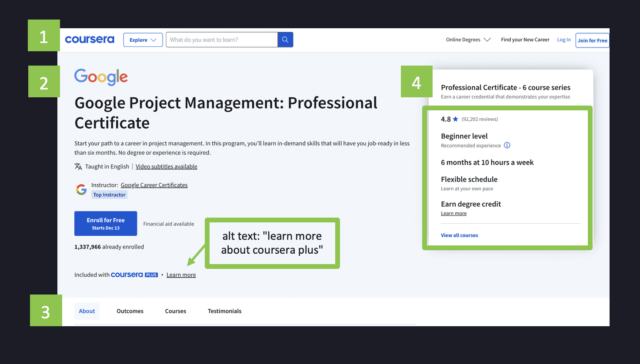The image size is (640, 364).
Task: Open Find your New Career
Action: (x=525, y=40)
